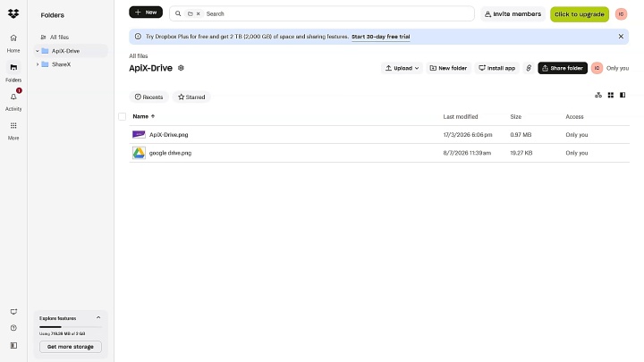Open ApiX-Drive.png thumbnail
The width and height of the screenshot is (644, 362).
coord(139,135)
